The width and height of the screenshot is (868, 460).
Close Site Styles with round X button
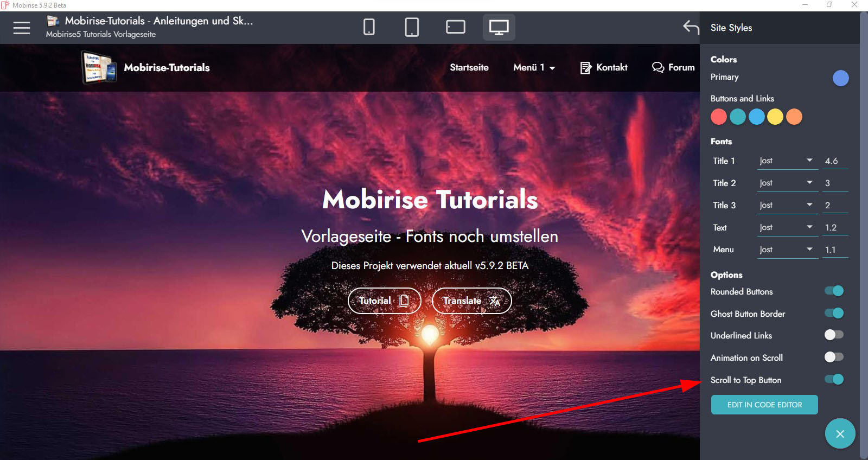click(x=840, y=433)
